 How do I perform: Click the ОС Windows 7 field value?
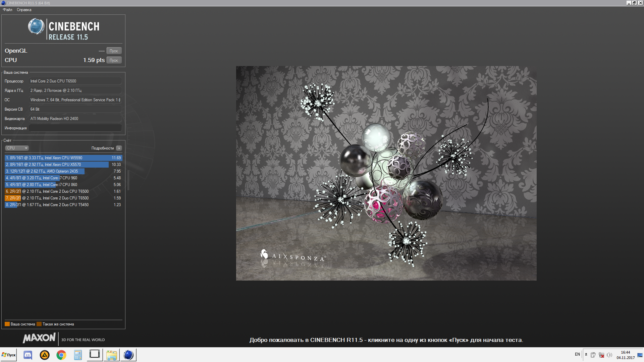coord(75,100)
